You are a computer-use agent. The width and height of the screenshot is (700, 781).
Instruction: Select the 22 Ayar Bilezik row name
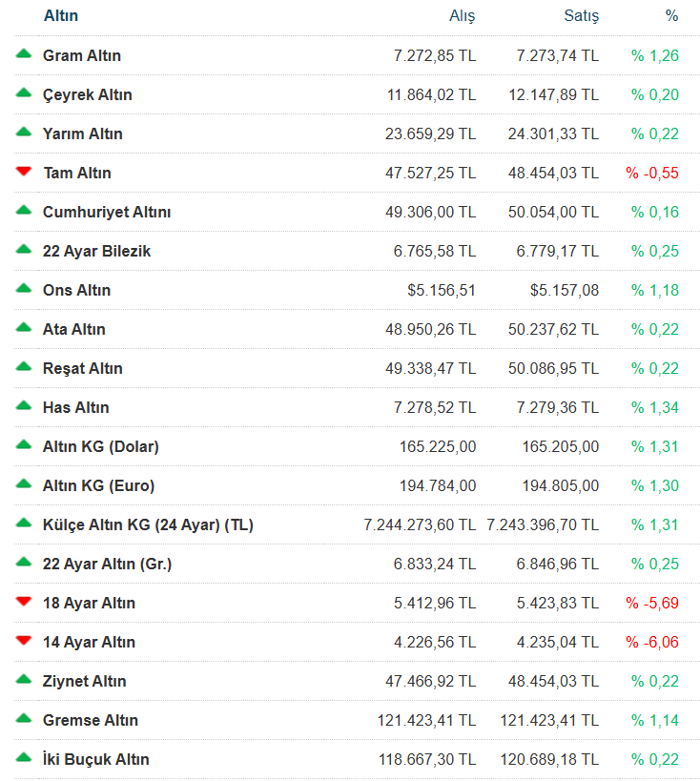click(x=96, y=251)
